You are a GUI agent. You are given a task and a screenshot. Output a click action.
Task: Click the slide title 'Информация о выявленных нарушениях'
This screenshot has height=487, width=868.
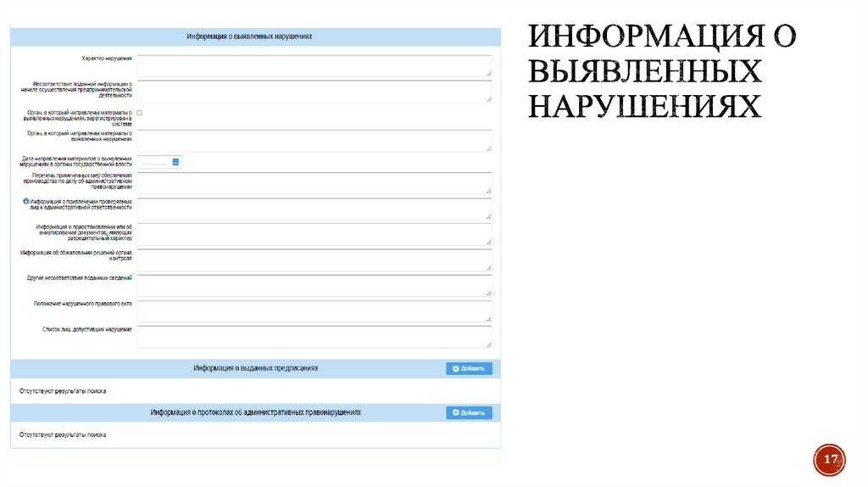(x=662, y=71)
